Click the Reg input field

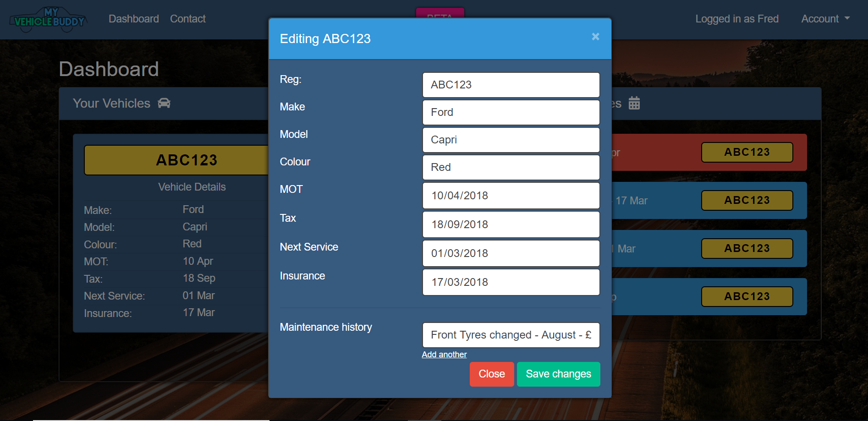coord(511,85)
